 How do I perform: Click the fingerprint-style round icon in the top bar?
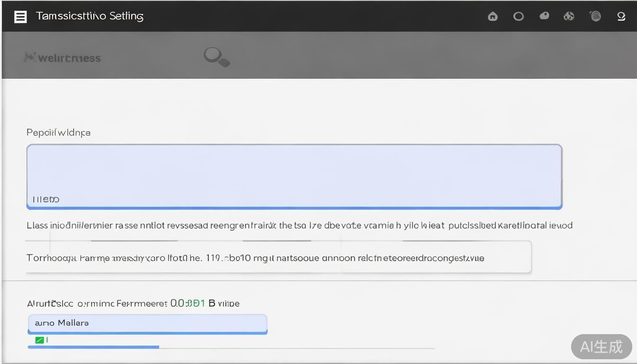[x=595, y=17]
